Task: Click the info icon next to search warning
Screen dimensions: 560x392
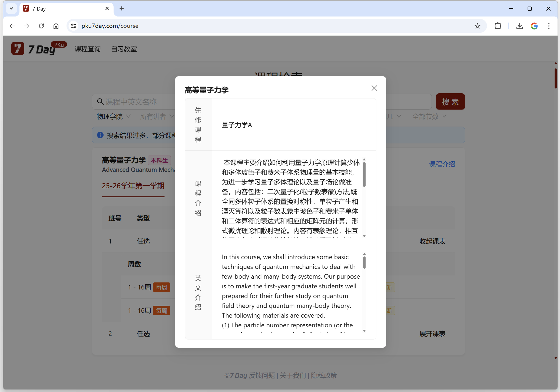Action: click(100, 135)
